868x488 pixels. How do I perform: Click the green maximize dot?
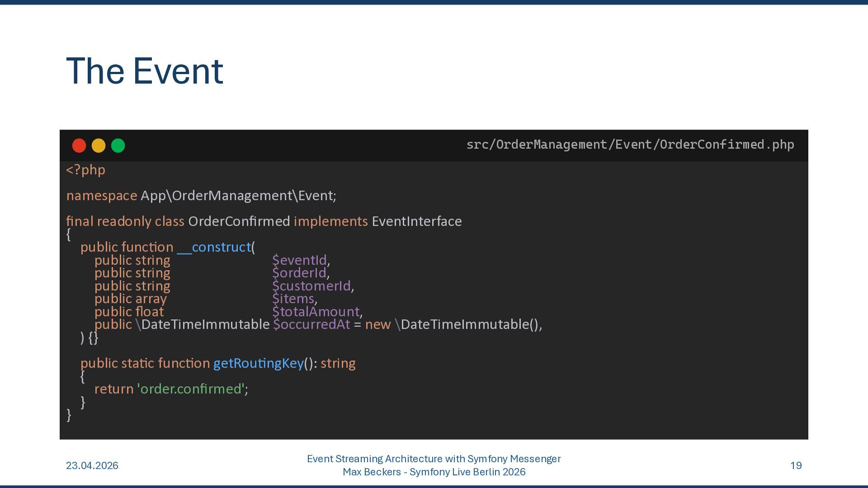pyautogui.click(x=118, y=145)
